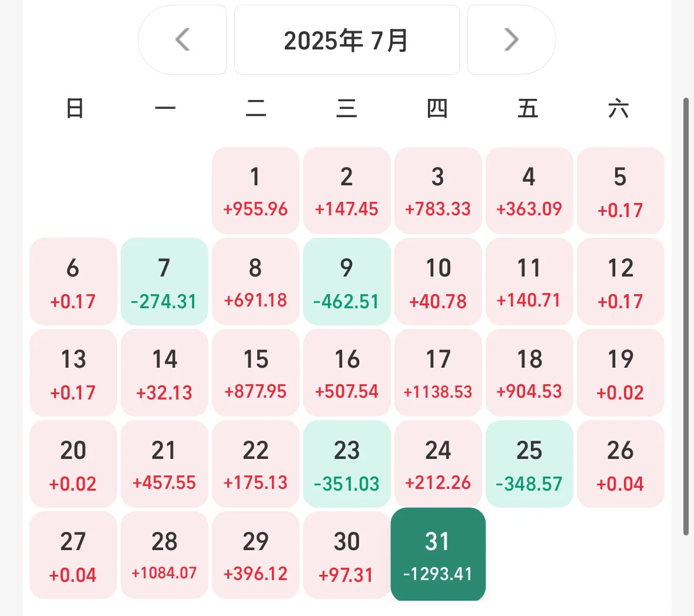The width and height of the screenshot is (694, 616).
Task: Choose day 23 with -351.03
Action: [x=347, y=464]
